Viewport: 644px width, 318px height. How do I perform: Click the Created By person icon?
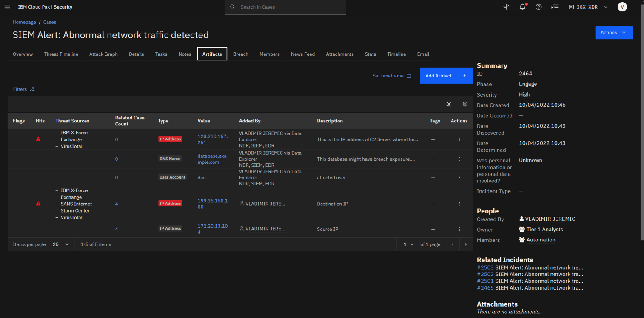pyautogui.click(x=521, y=219)
